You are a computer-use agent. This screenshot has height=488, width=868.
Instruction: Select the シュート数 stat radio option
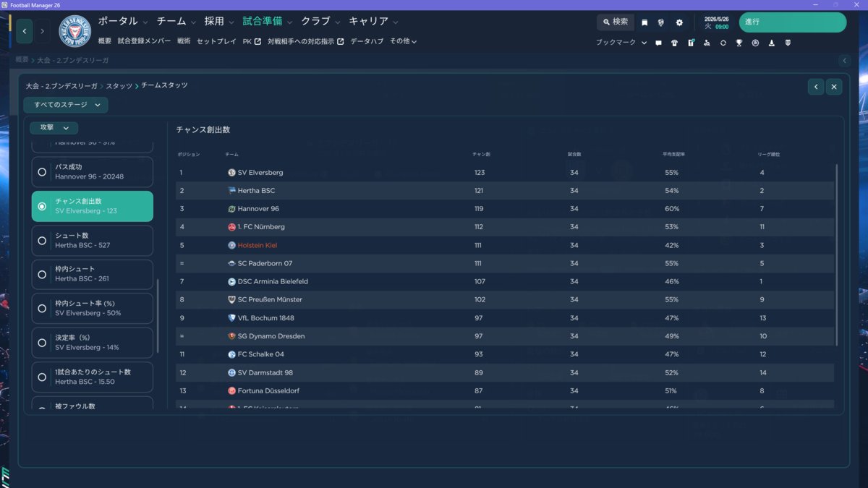93,241
